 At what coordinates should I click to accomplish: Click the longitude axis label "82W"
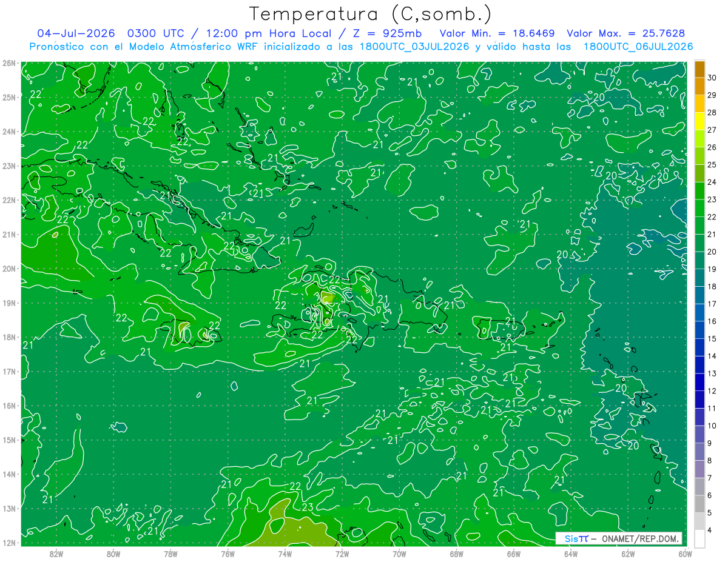coord(56,553)
